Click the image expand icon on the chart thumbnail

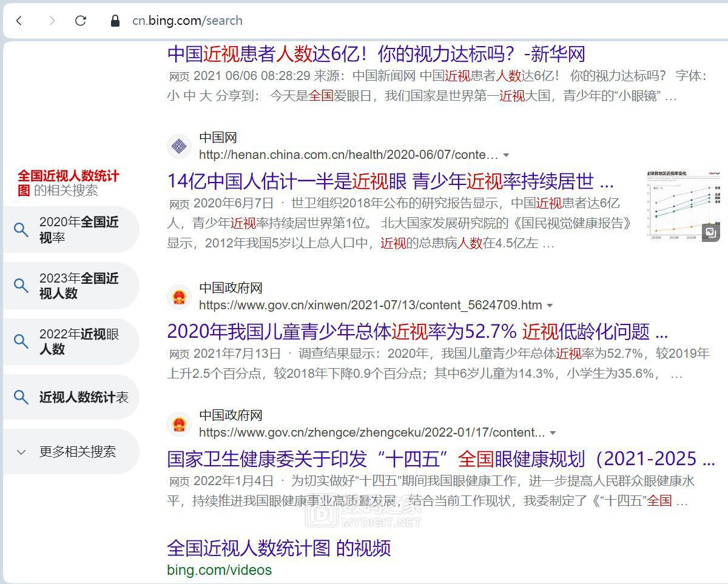710,232
